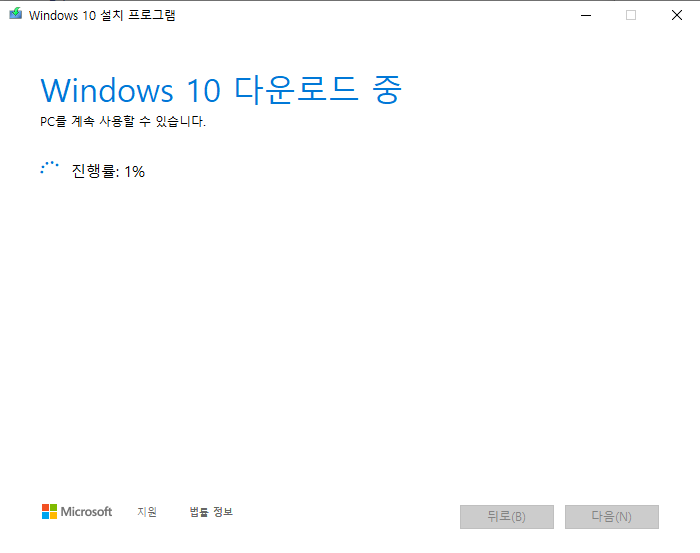Viewport: 700px width, 553px height.
Task: Click the 다음(N) next button
Action: [612, 517]
